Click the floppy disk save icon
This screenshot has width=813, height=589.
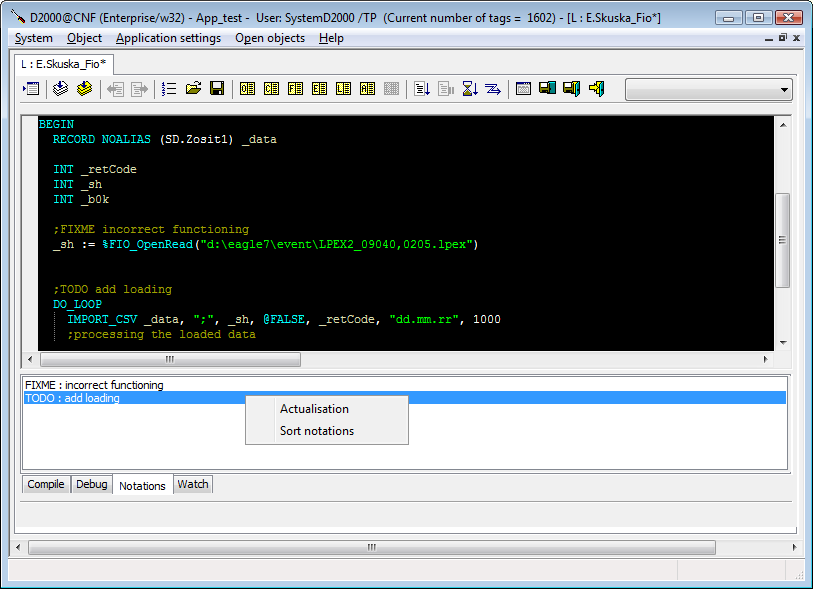(216, 89)
